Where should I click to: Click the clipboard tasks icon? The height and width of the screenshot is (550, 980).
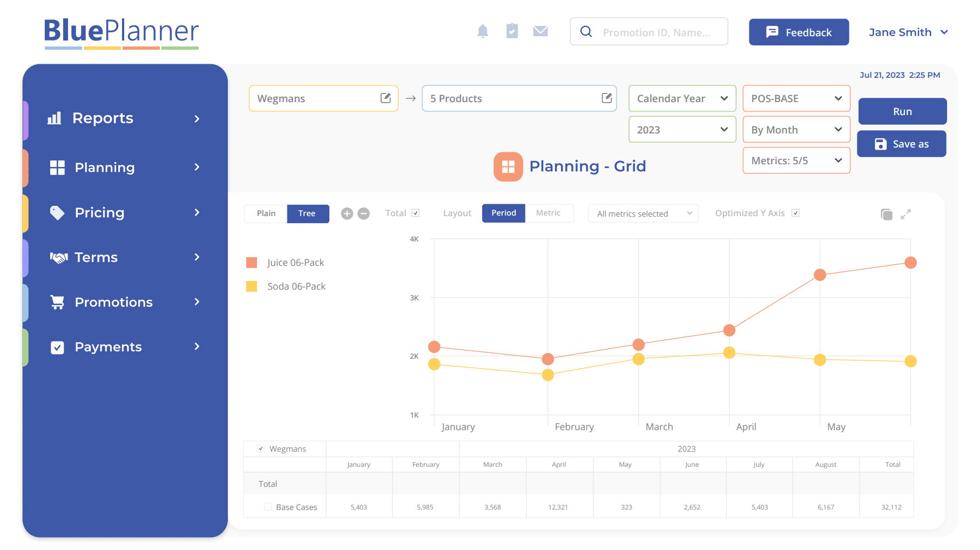[512, 31]
